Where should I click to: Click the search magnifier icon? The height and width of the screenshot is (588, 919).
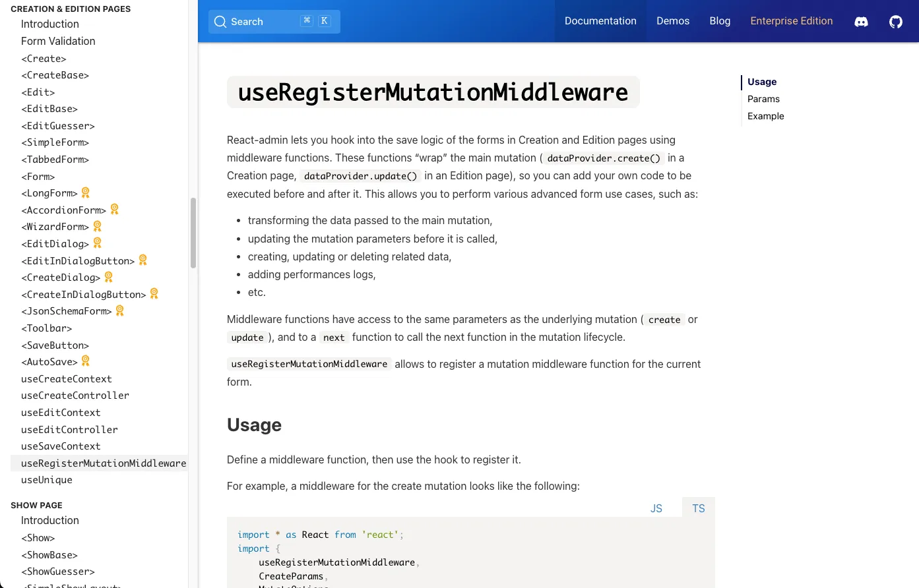[x=220, y=22]
